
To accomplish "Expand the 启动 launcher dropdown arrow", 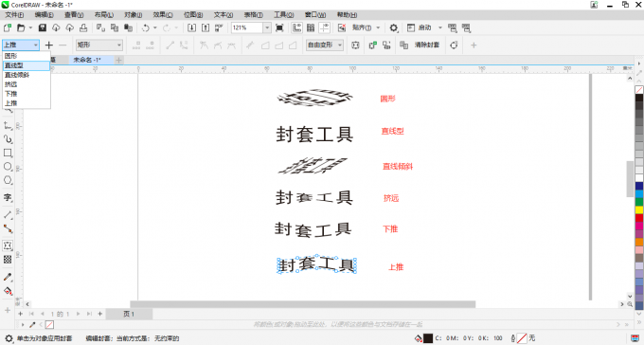I will pos(439,28).
